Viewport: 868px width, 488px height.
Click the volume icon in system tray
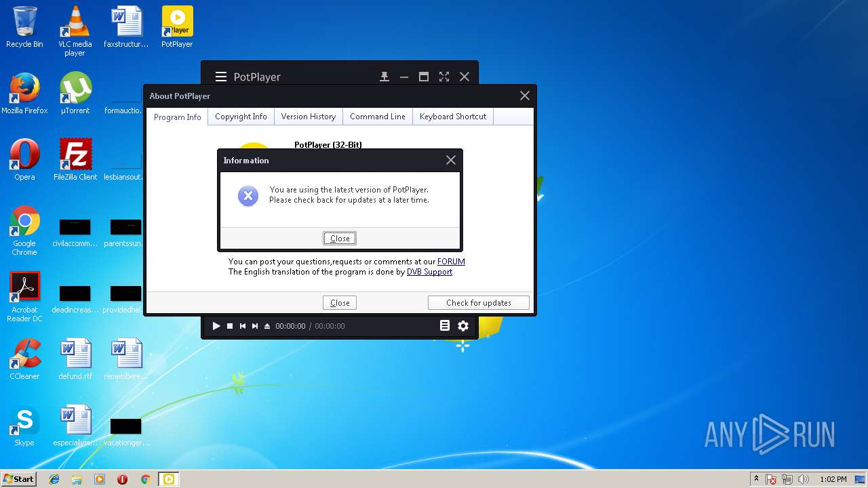804,479
